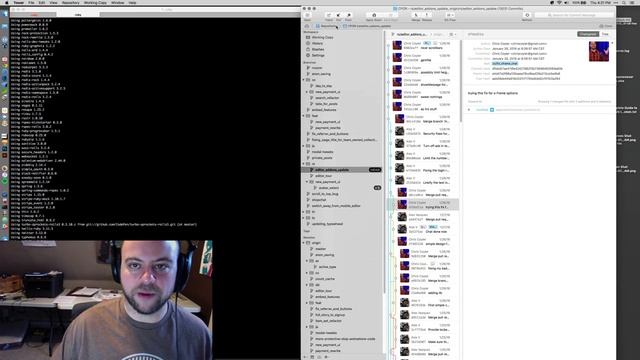The image size is (640, 360).
Task: Select the fixing_page_title_for_feed branch
Action: [344, 140]
